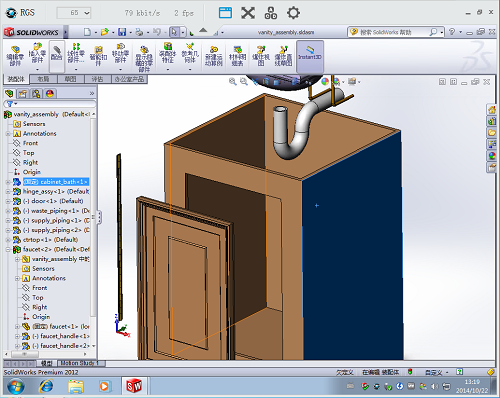
Task: Open the Bill of Materials (材料明细表) tool
Action: (237, 56)
